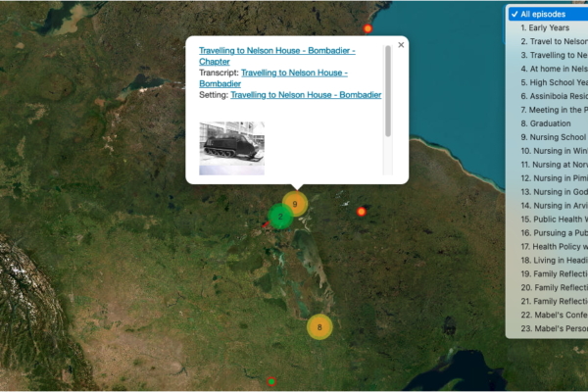Click the green cluster marker labeled 2
Screen dimensions: 588x392
pyautogui.click(x=280, y=216)
